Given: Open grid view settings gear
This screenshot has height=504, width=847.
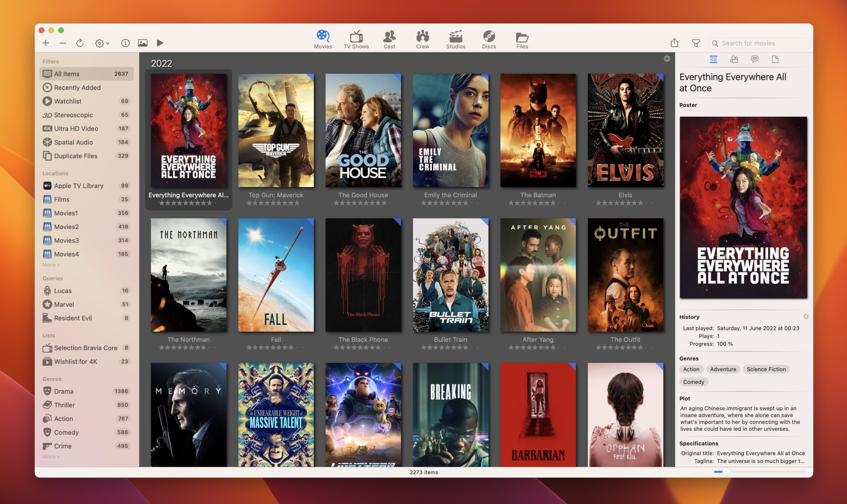Looking at the screenshot, I should pyautogui.click(x=667, y=59).
